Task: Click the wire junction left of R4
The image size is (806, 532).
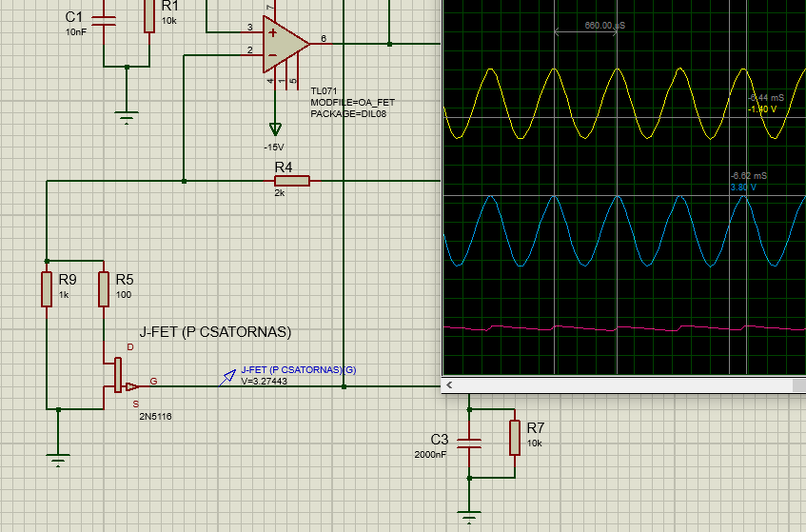Action: pos(184,181)
